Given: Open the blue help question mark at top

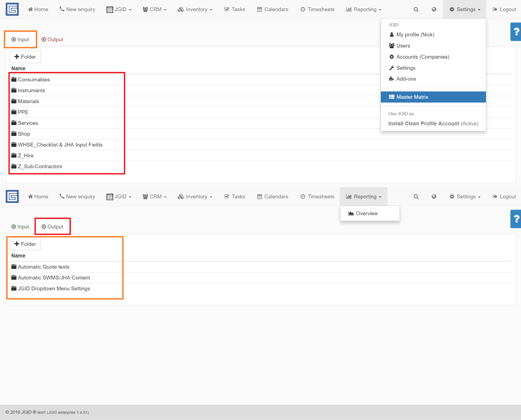Looking at the screenshot, I should 516,31.
